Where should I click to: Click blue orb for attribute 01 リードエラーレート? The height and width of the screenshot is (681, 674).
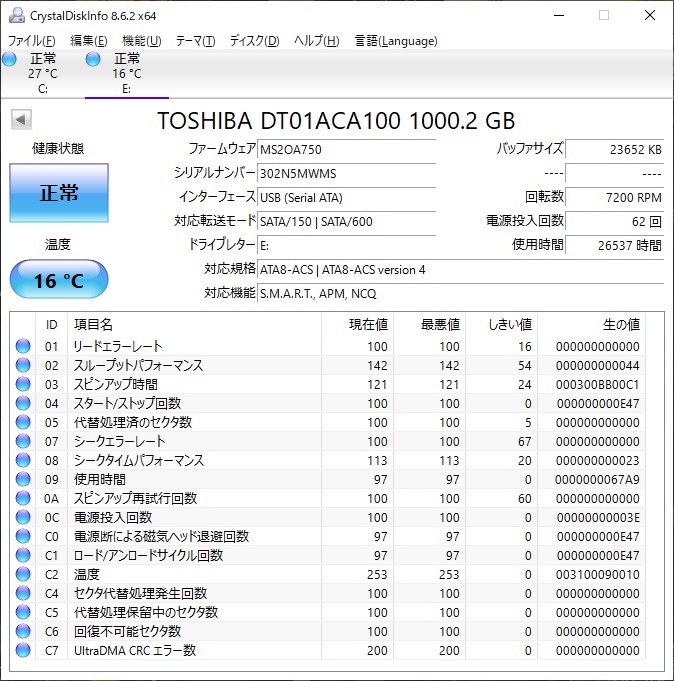(x=23, y=346)
